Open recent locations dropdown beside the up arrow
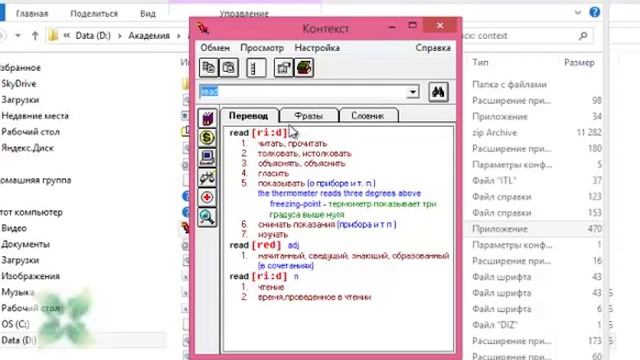The width and height of the screenshot is (640, 360). click(x=18, y=36)
